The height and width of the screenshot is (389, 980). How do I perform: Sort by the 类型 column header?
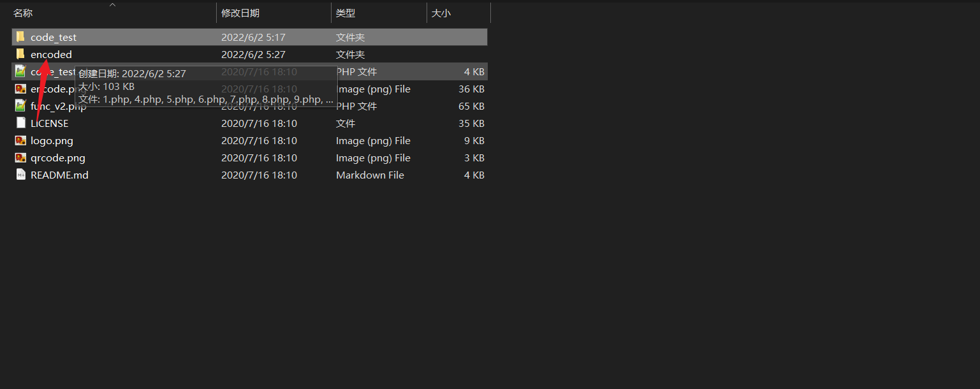coord(346,13)
